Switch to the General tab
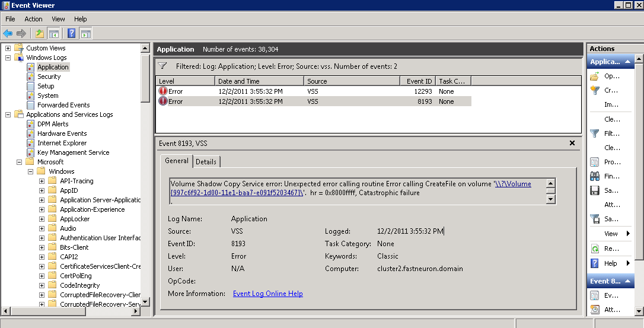Screen dimensions: 644x328 (177, 161)
